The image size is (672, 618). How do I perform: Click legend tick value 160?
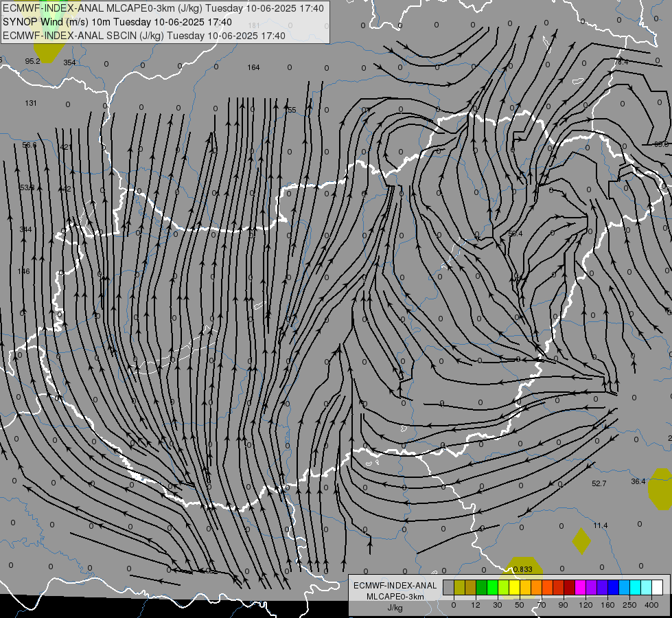(x=607, y=605)
